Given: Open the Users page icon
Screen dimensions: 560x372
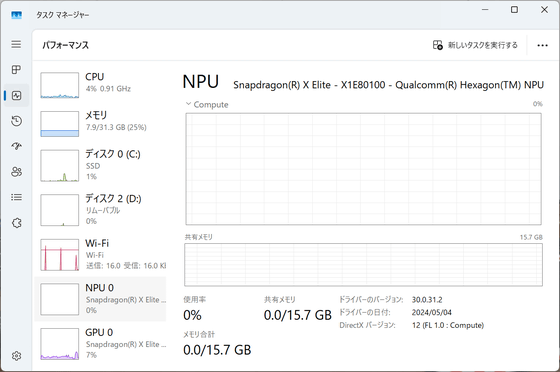Looking at the screenshot, I should pos(16,172).
